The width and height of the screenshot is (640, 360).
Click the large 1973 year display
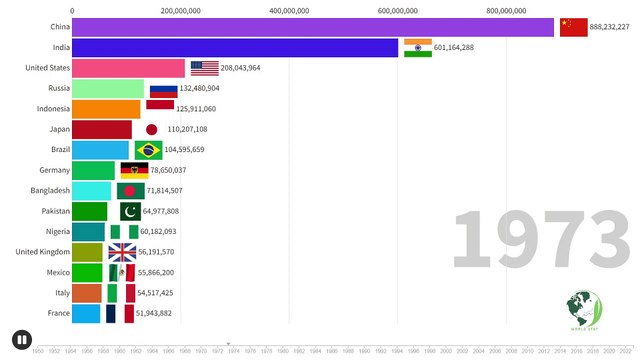click(542, 239)
